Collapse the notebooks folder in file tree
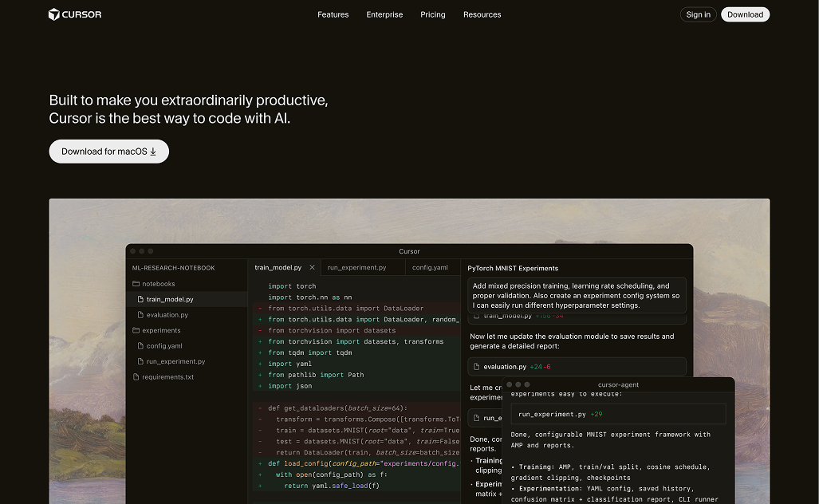 click(x=159, y=284)
